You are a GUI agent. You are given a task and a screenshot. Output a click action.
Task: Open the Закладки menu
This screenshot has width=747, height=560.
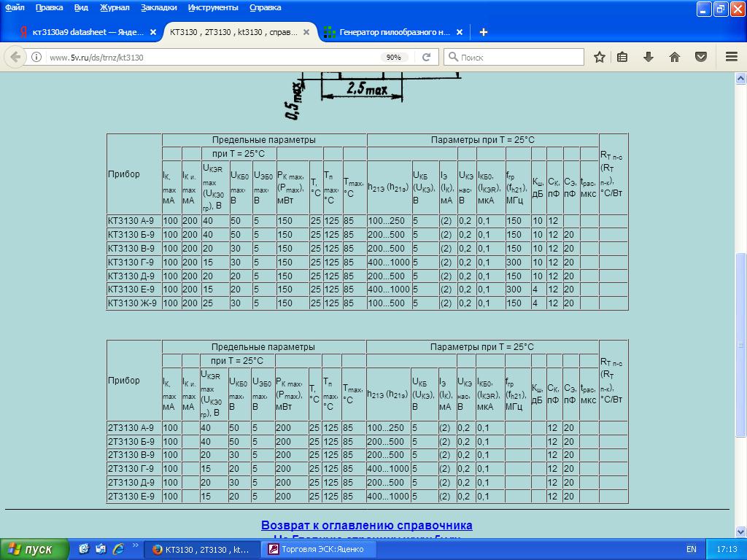point(158,7)
